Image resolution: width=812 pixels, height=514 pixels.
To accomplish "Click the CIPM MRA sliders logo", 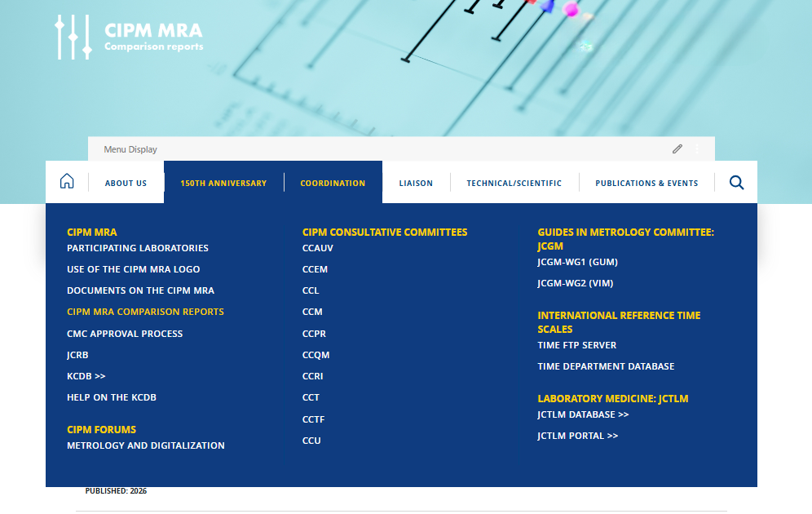I will tap(73, 37).
